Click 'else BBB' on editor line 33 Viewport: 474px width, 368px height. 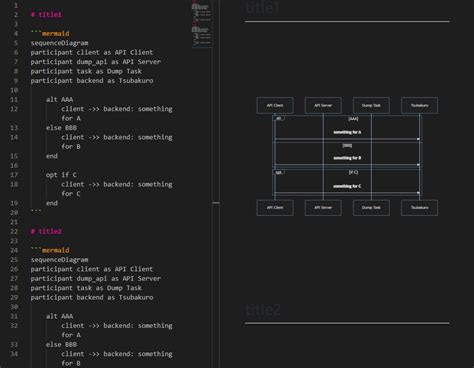(x=61, y=344)
